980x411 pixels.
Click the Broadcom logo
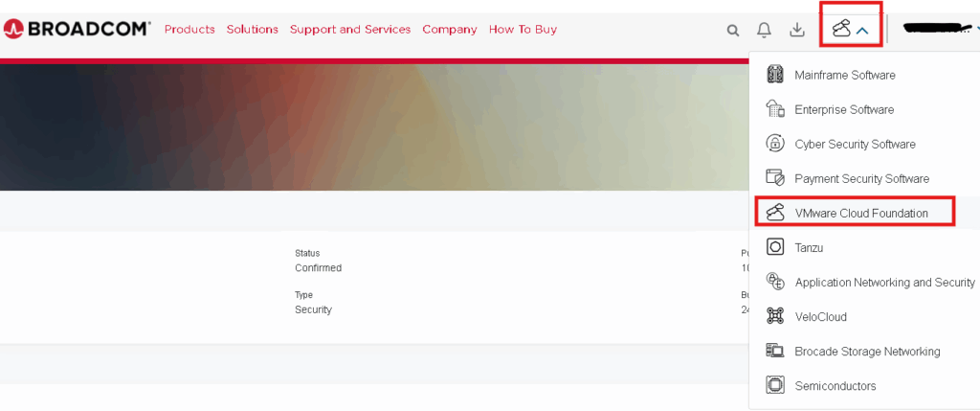tap(77, 29)
